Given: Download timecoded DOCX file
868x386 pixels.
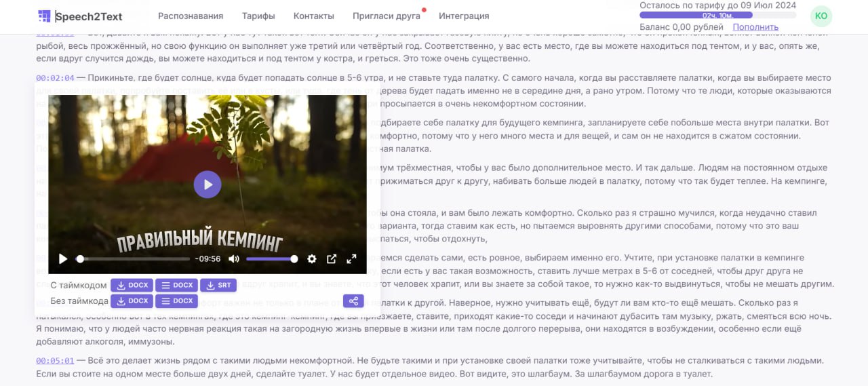Looking at the screenshot, I should point(132,285).
